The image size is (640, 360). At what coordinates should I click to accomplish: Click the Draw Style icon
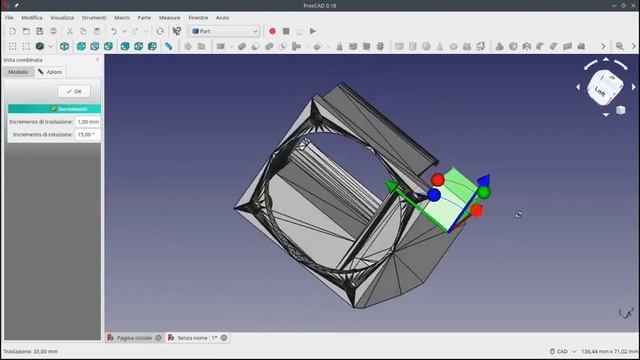[40, 46]
